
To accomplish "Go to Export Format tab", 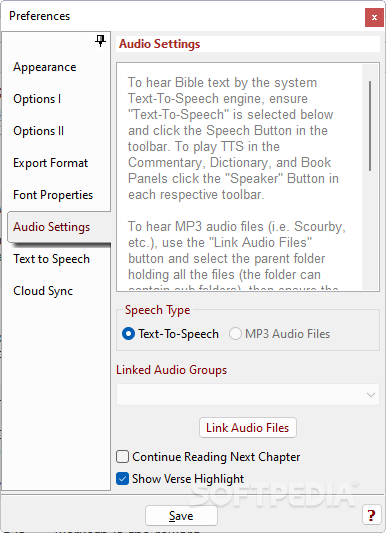I will (x=50, y=163).
